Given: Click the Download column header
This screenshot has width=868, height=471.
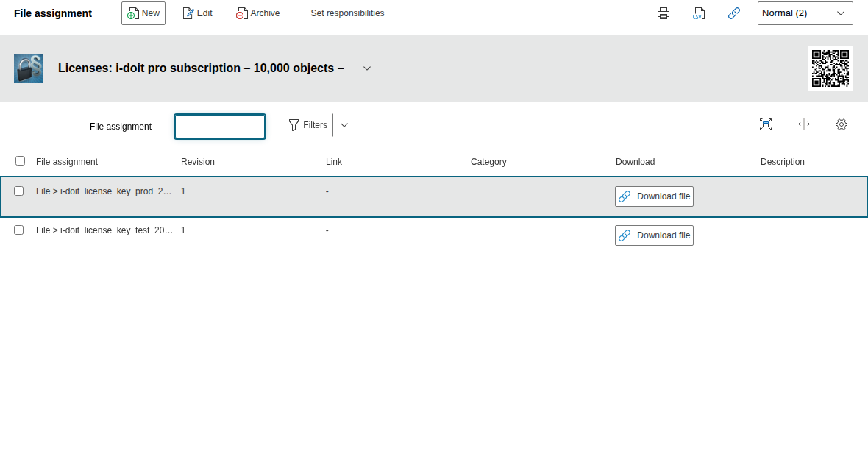Looking at the screenshot, I should click(x=635, y=162).
